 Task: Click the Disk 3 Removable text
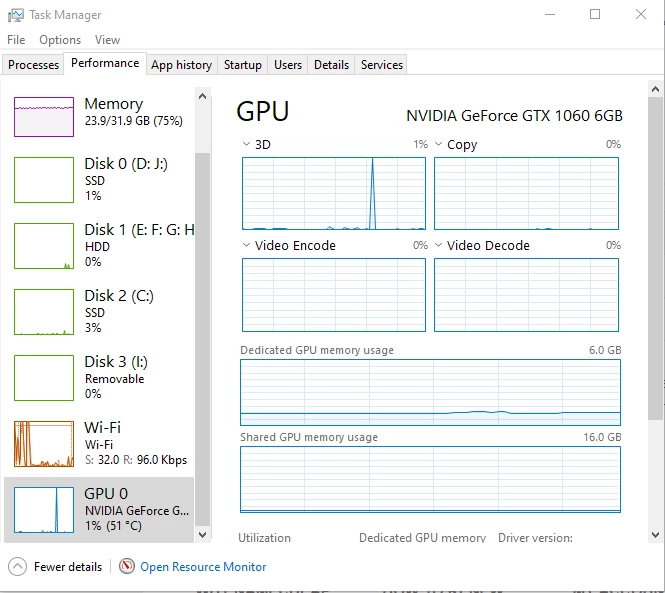[x=115, y=379]
